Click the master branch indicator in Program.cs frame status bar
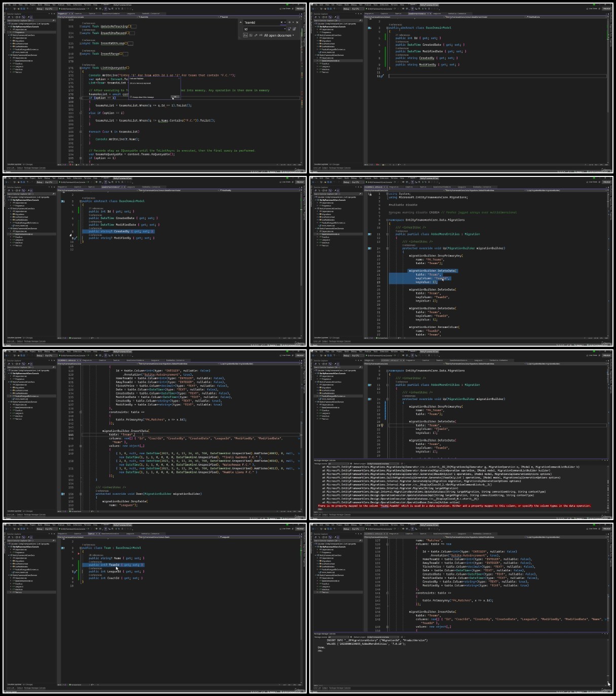The width and height of the screenshot is (616, 696). pos(272,171)
